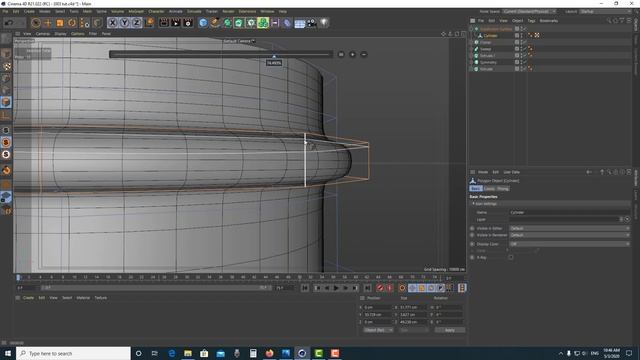The image size is (640, 360).
Task: Click the Undo arrow in the top toolbar
Action: coord(9,23)
